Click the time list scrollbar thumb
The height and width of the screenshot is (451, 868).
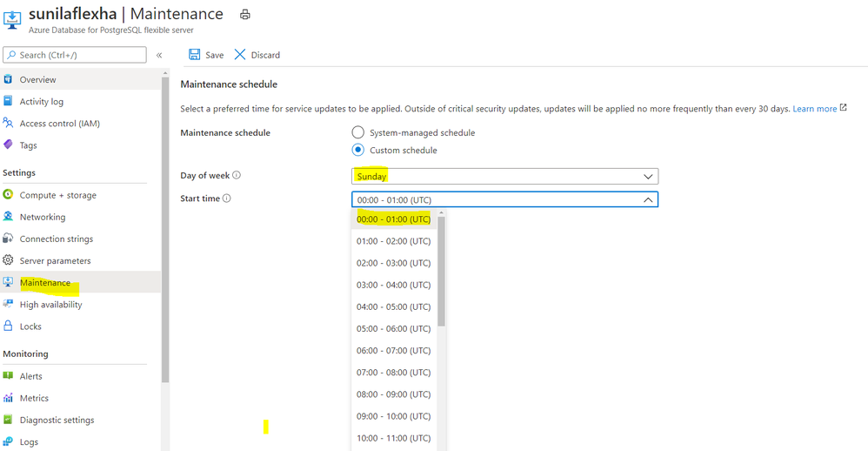(441, 271)
